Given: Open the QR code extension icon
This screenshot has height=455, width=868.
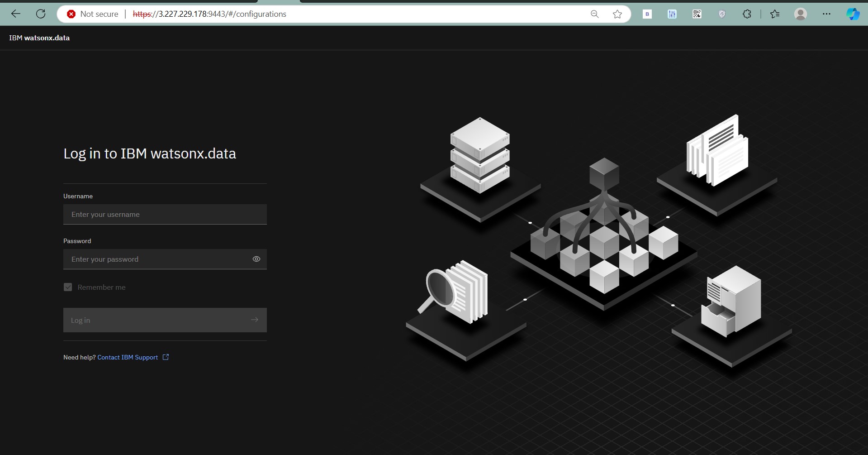Looking at the screenshot, I should point(697,14).
